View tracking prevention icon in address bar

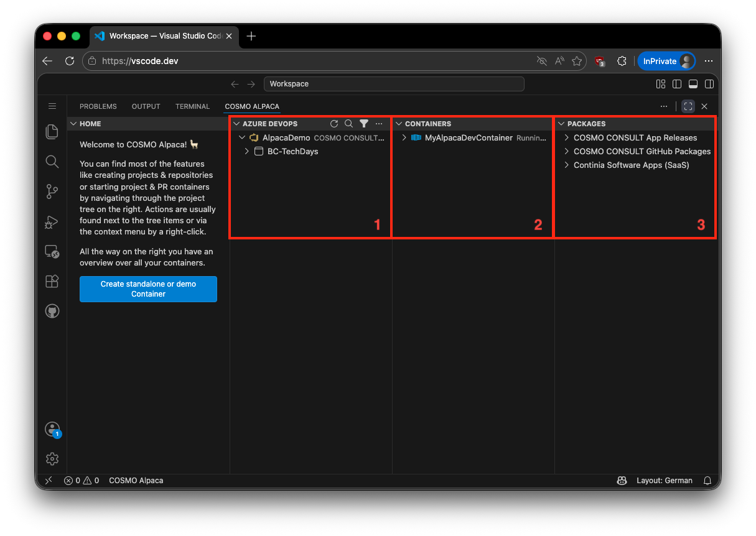click(541, 61)
